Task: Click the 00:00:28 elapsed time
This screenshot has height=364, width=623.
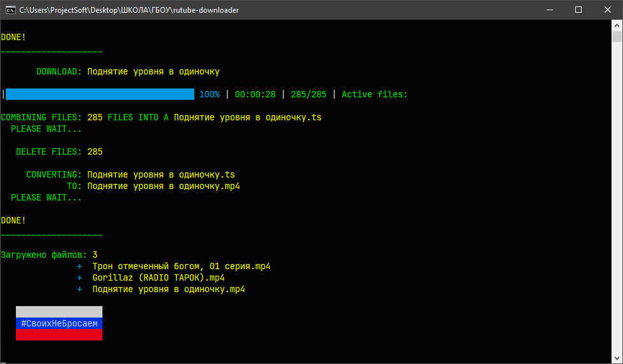Action: [x=255, y=94]
